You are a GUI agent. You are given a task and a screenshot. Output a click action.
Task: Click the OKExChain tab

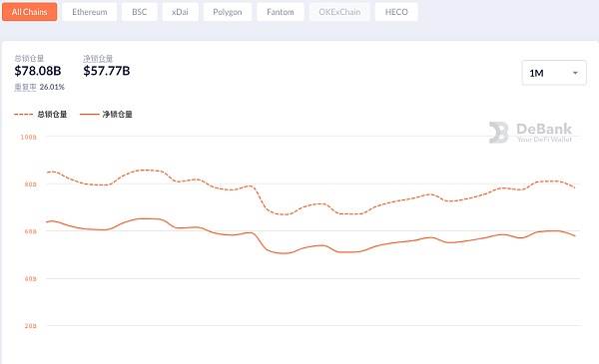(x=339, y=12)
